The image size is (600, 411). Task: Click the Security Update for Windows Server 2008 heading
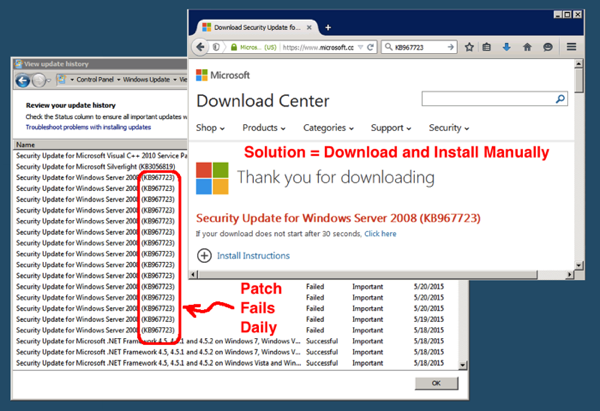[338, 218]
